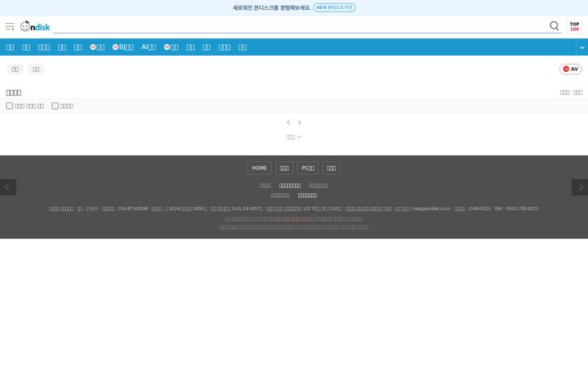Click the magnifier search icon
588x368 pixels.
click(x=554, y=26)
